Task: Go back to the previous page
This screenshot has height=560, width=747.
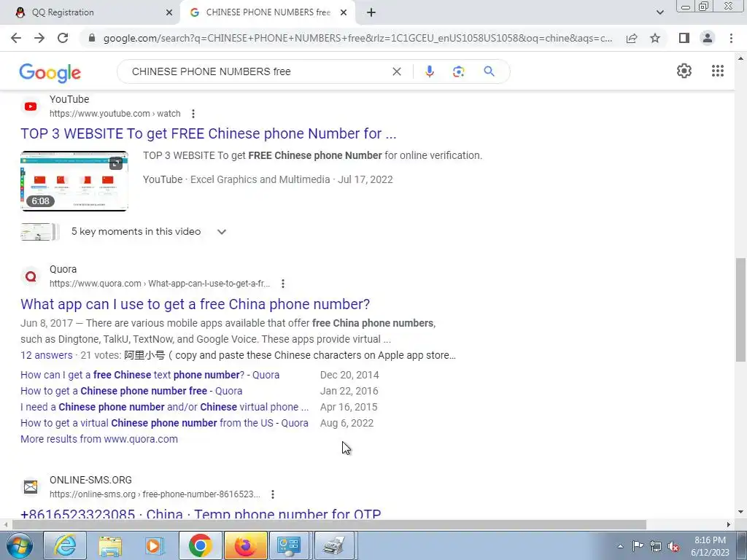Action: [x=16, y=38]
